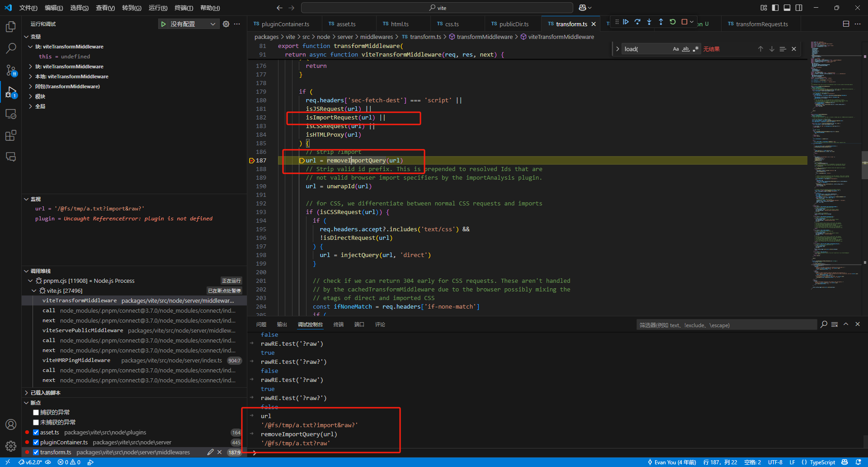
Task: Go to previous find match arrow
Action: click(760, 49)
